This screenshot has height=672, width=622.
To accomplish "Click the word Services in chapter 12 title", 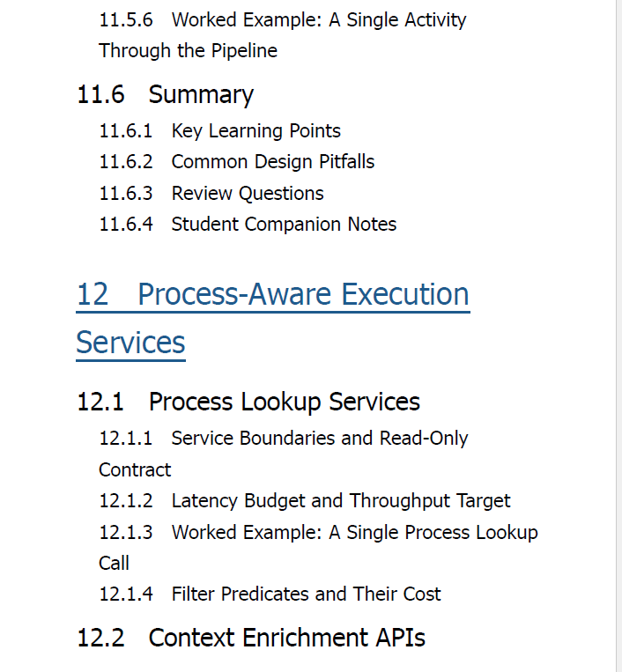I will [x=130, y=343].
